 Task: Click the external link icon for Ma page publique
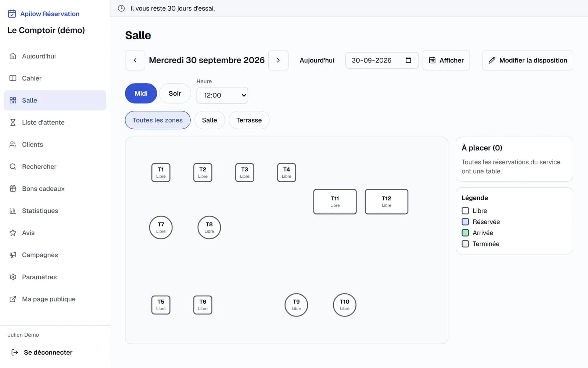(x=13, y=299)
